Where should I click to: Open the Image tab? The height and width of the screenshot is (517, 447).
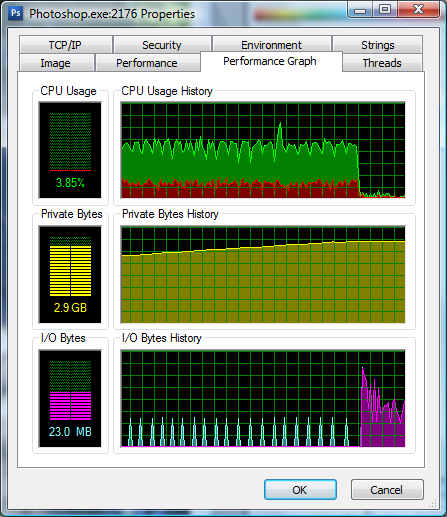56,63
